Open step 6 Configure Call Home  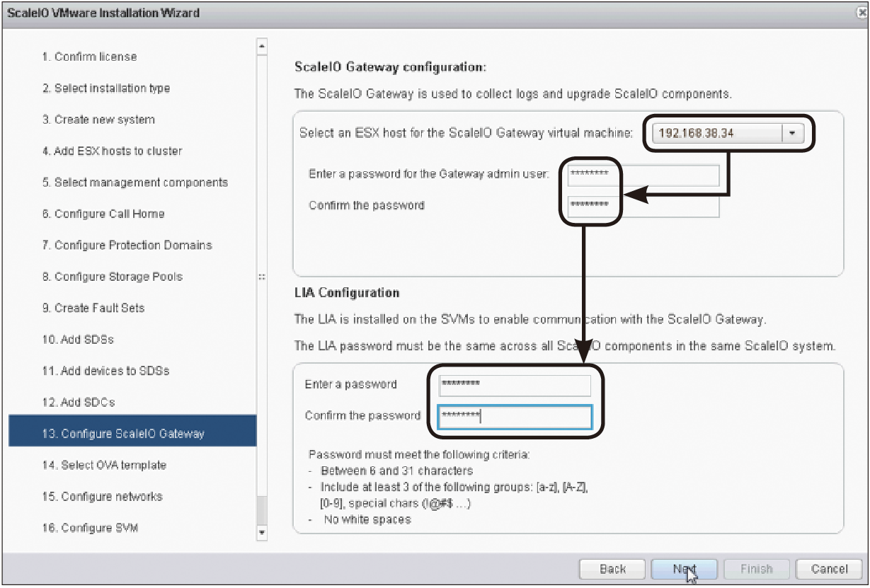(103, 214)
